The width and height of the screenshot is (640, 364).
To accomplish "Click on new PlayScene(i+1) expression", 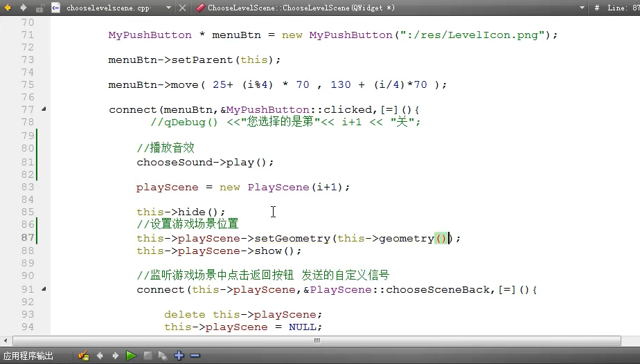I will tap(281, 187).
